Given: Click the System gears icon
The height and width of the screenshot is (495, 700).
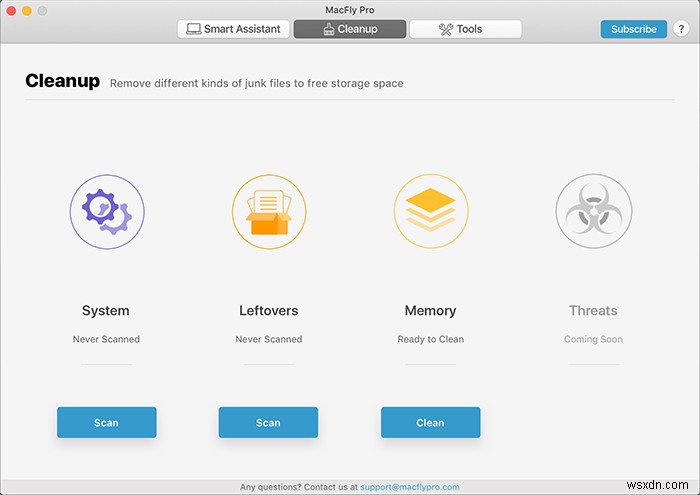Looking at the screenshot, I should 107,212.
